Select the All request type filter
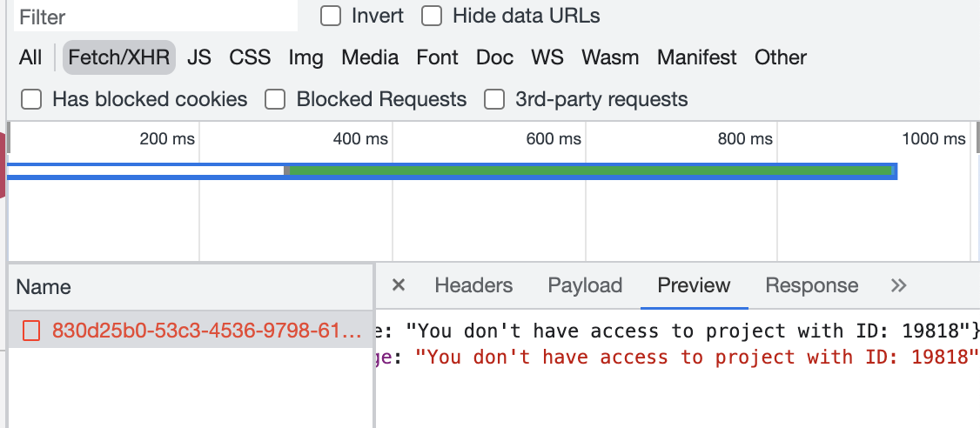 point(30,57)
